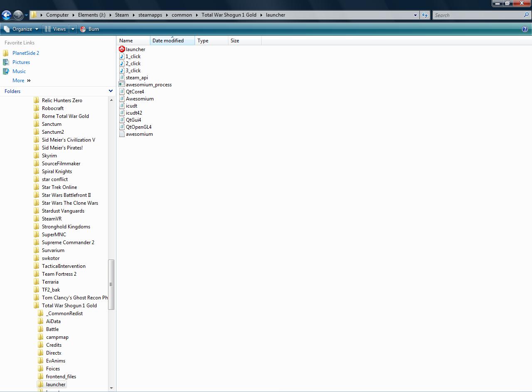The height and width of the screenshot is (392, 532).
Task: Click Burn in the toolbar
Action: (x=89, y=29)
